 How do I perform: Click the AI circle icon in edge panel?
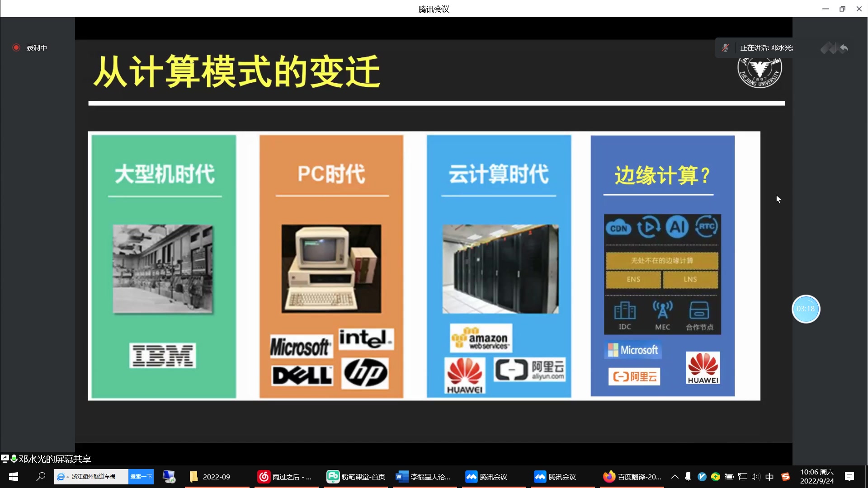[677, 227]
